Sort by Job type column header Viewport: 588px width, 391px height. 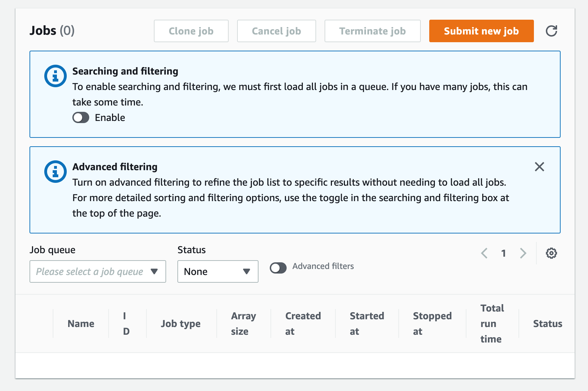(181, 323)
